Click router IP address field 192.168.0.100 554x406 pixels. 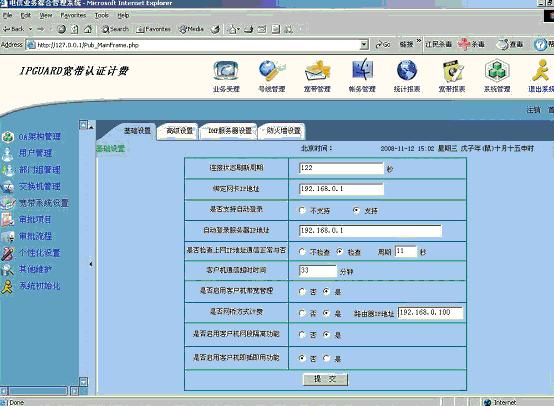click(430, 313)
